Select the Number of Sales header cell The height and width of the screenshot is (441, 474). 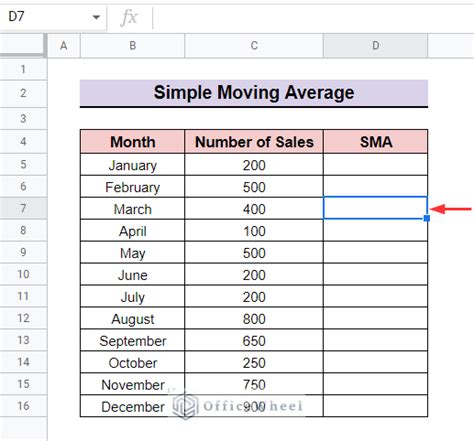coord(254,142)
